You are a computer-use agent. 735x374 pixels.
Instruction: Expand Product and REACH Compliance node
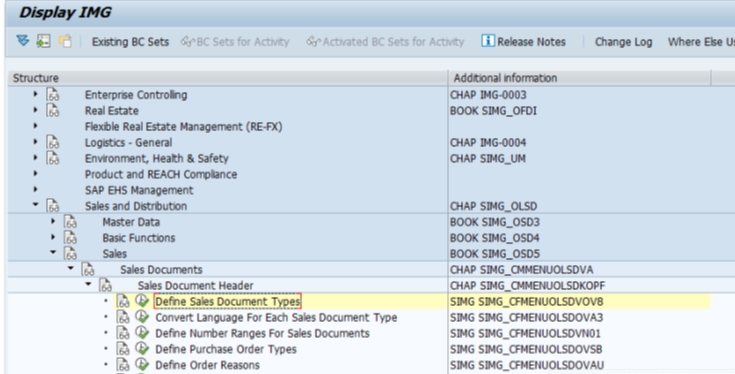36,174
